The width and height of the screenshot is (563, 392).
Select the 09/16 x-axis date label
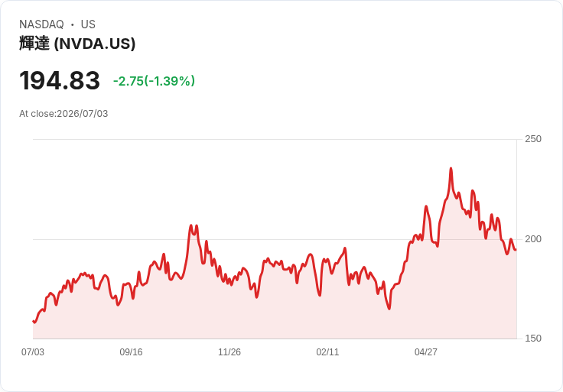pyautogui.click(x=131, y=352)
